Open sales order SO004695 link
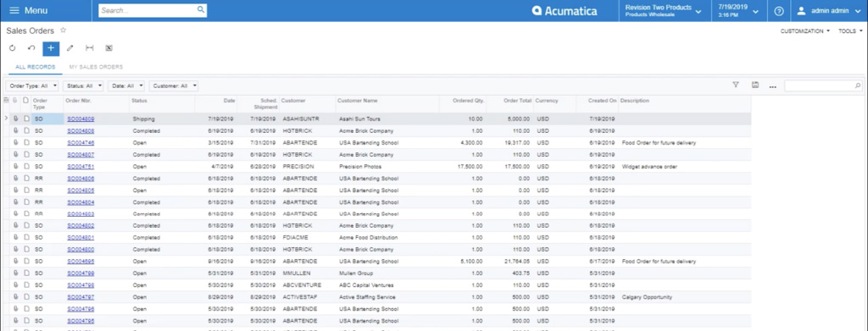Screen dimensions: 868x331 pos(81,262)
